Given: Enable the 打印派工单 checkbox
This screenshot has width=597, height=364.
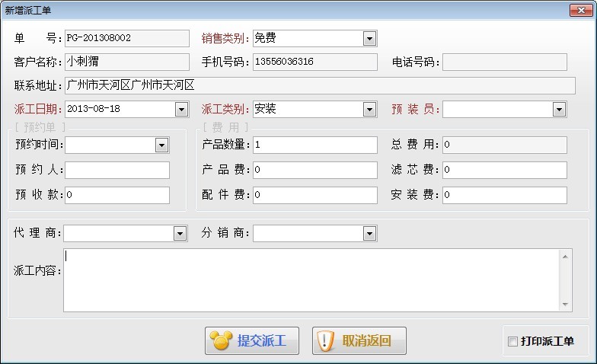Looking at the screenshot, I should 513,341.
